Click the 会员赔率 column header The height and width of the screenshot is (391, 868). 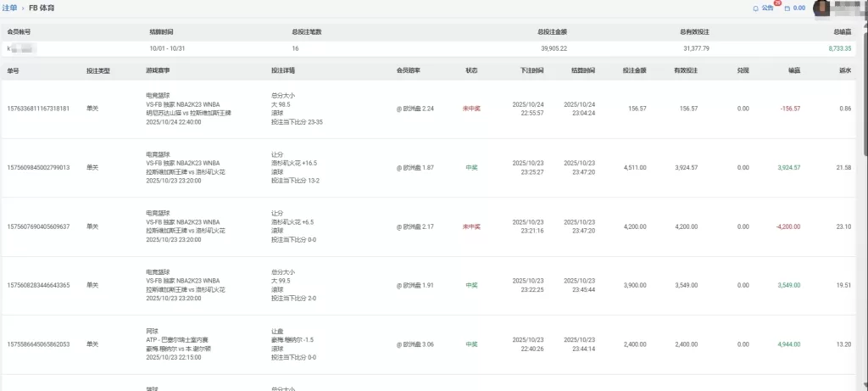(409, 70)
